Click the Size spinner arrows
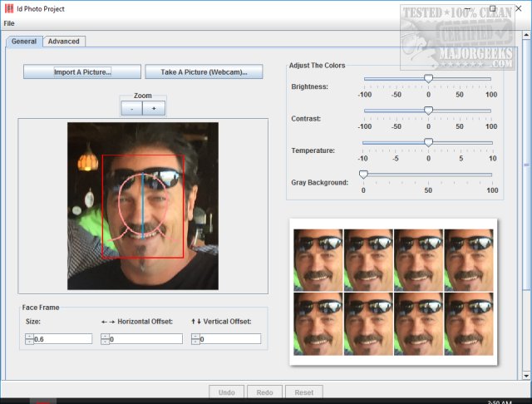532x404 pixels. click(x=29, y=339)
